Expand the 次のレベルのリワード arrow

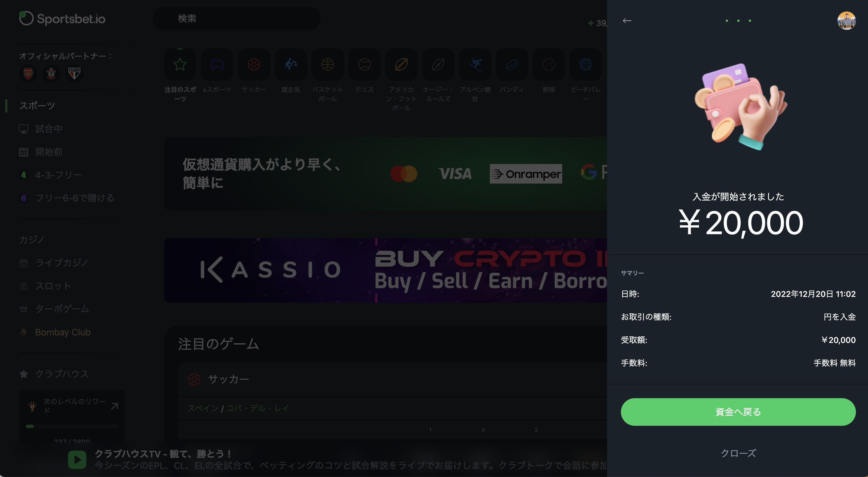[115, 406]
